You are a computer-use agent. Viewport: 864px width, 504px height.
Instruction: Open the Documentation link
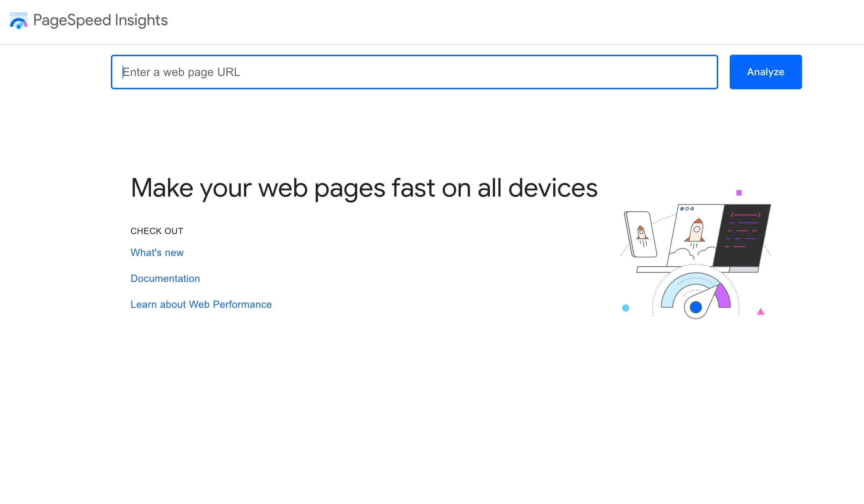(165, 279)
